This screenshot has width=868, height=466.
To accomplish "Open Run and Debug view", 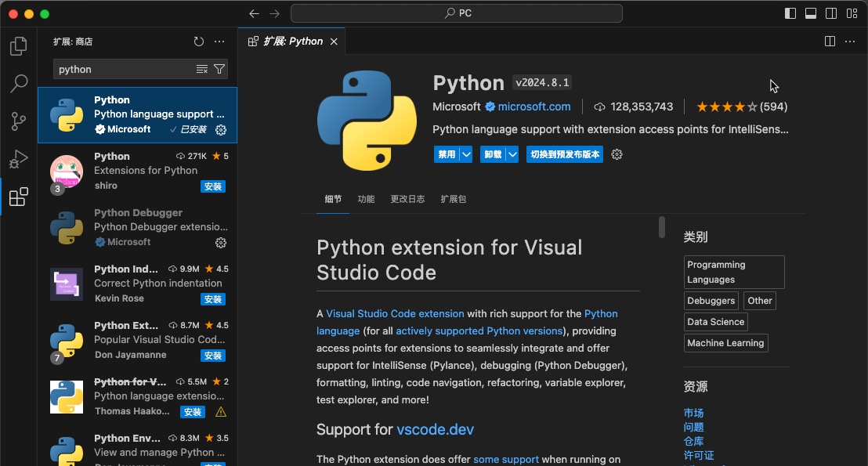I will 18,159.
